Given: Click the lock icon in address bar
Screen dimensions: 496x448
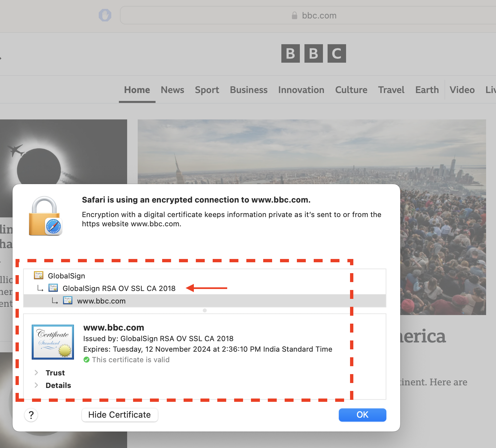Looking at the screenshot, I should [294, 16].
